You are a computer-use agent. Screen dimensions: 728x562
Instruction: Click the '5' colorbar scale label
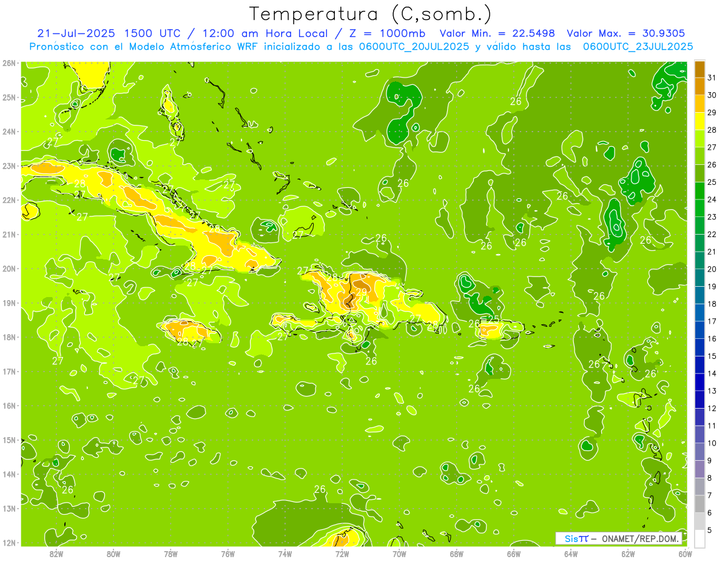[x=710, y=530]
